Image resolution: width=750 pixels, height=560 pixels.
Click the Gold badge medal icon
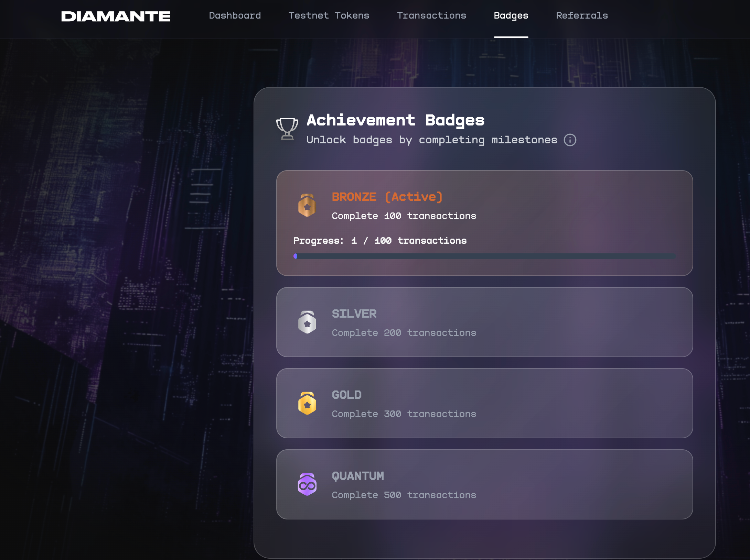point(307,404)
